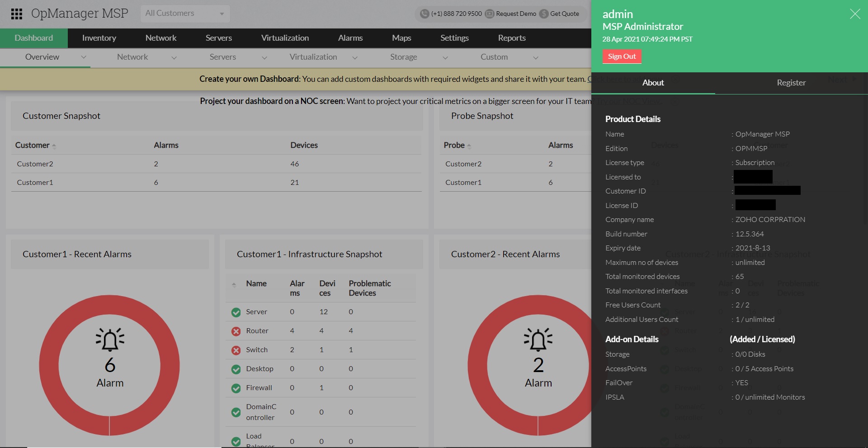Viewport: 868px width, 448px height.
Task: Open the Virtualization main tab
Action: (285, 38)
